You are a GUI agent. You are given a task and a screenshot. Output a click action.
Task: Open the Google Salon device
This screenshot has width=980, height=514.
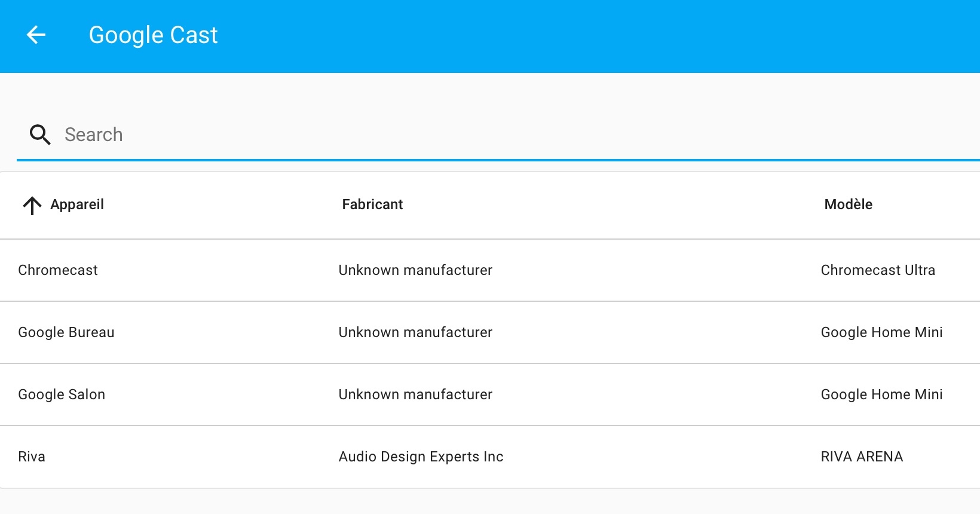[x=490, y=394]
